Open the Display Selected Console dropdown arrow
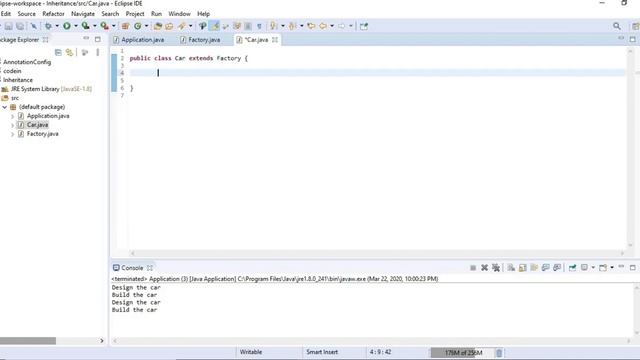This screenshot has width=640, height=360. point(593,268)
